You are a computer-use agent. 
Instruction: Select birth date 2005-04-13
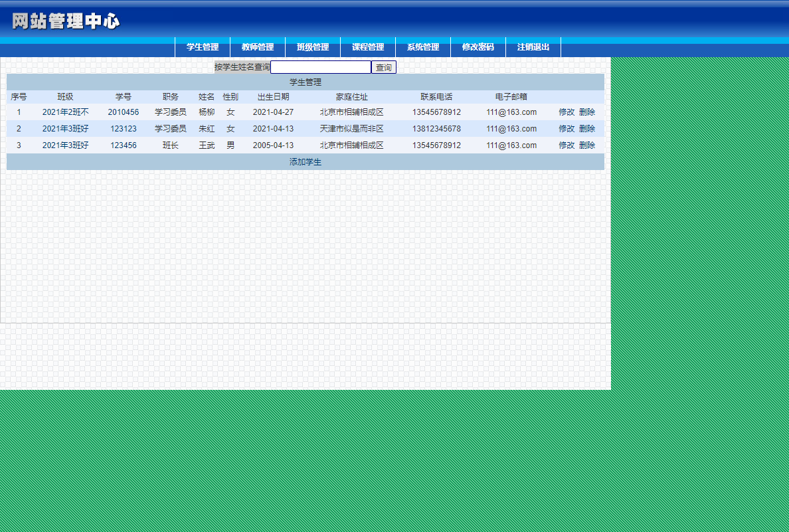click(x=273, y=145)
